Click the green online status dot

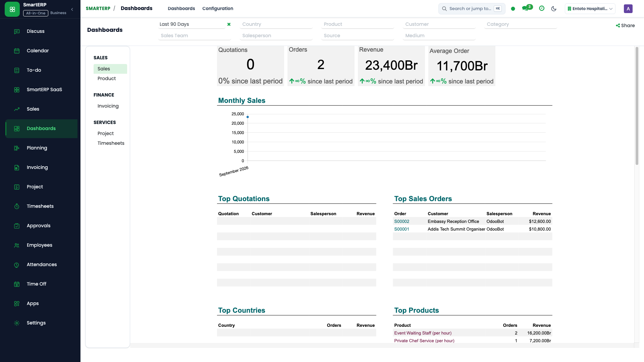513,9
